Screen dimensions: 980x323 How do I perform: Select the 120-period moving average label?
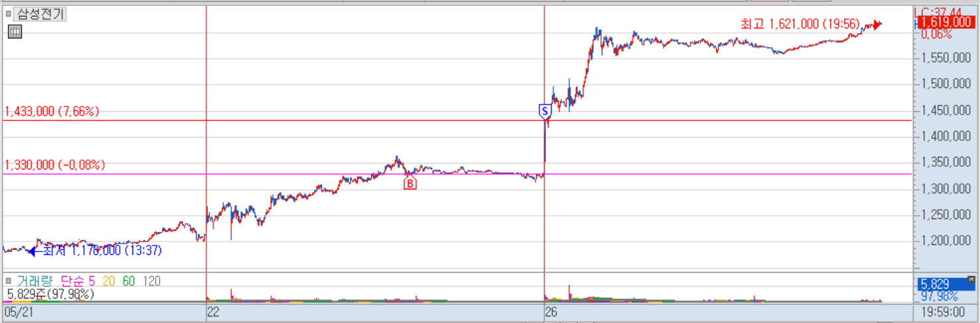151,281
